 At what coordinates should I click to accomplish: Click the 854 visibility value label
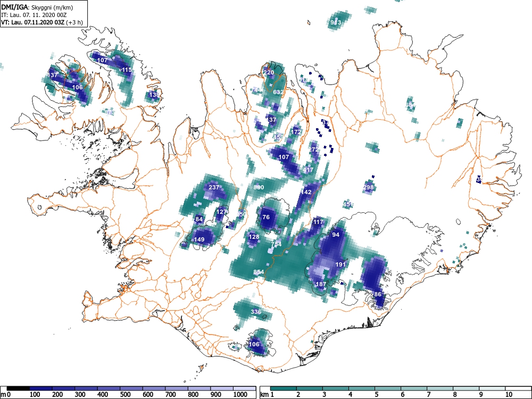coord(259,272)
